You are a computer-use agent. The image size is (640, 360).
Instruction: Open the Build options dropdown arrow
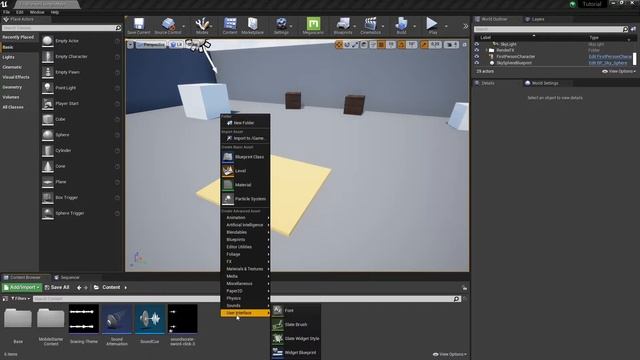click(415, 26)
